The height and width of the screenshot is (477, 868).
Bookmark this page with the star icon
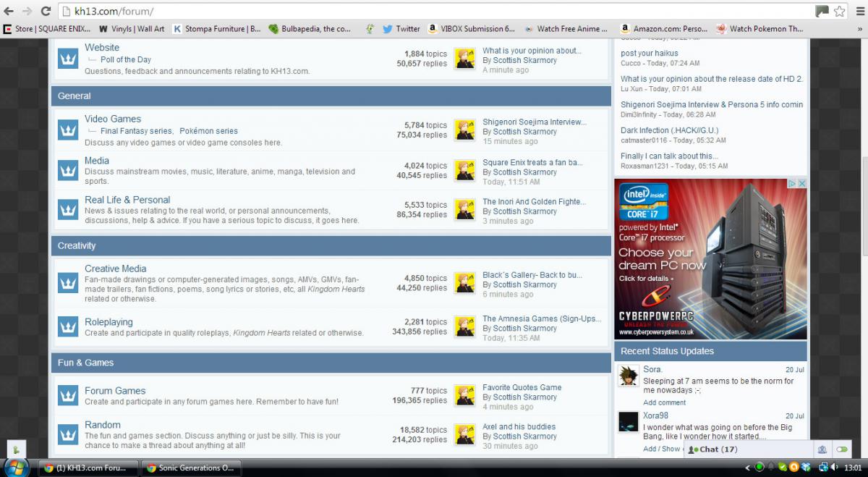click(839, 12)
